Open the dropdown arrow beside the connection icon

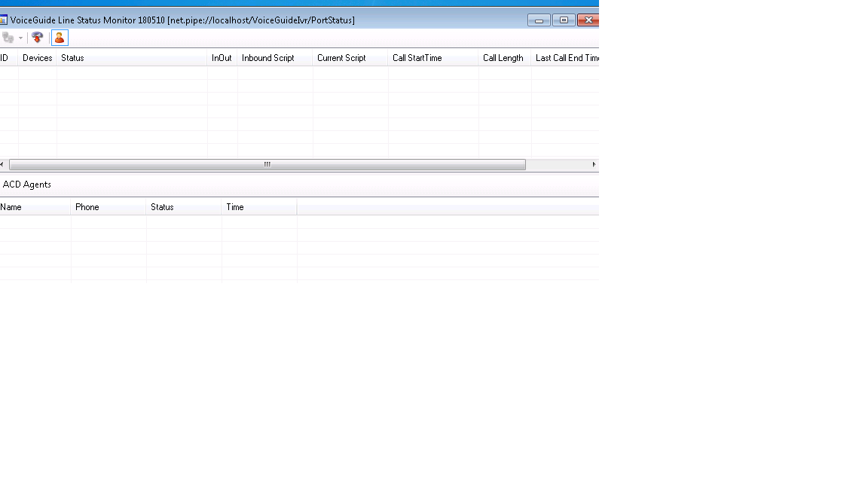[x=20, y=38]
